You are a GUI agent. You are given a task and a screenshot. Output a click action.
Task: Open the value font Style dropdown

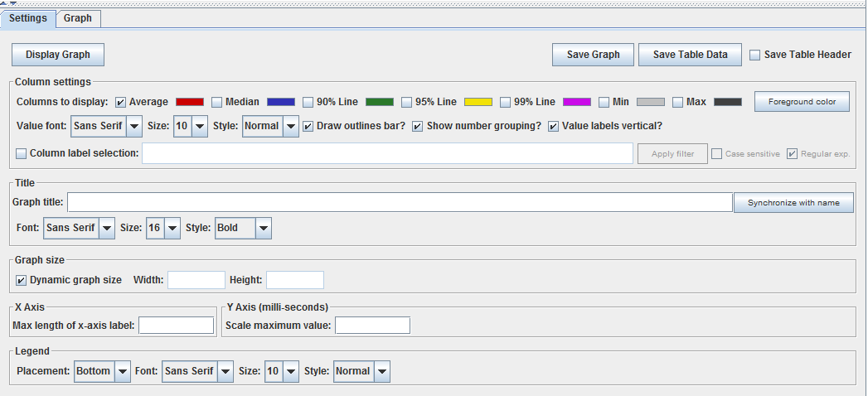(x=271, y=126)
